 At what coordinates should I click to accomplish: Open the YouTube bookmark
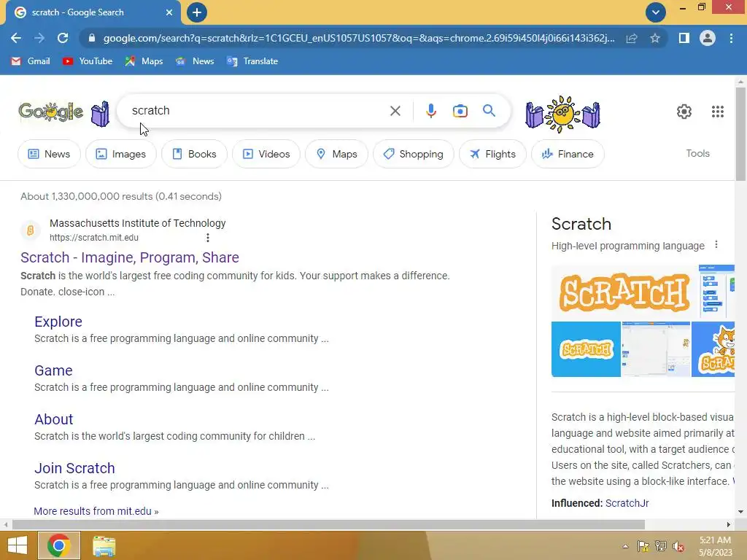[x=88, y=61]
